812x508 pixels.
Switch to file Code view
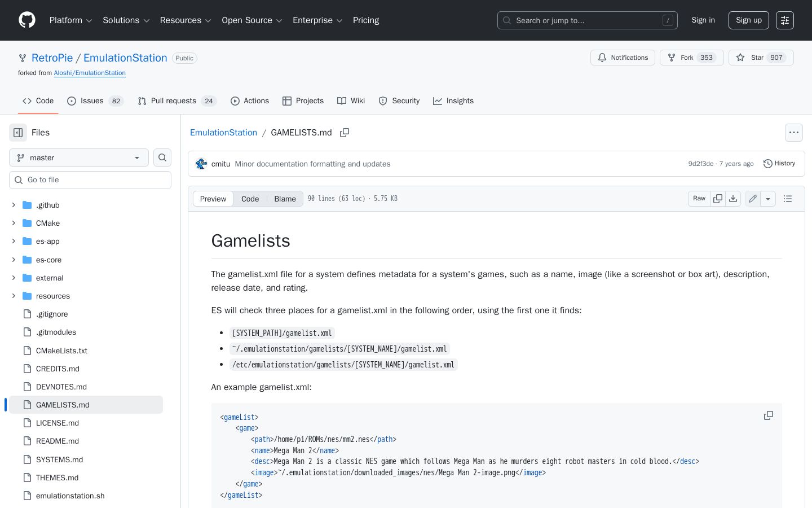pos(250,199)
